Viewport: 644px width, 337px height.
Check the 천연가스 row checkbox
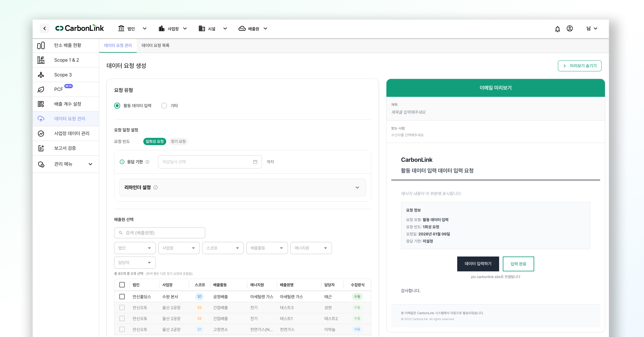(122, 330)
